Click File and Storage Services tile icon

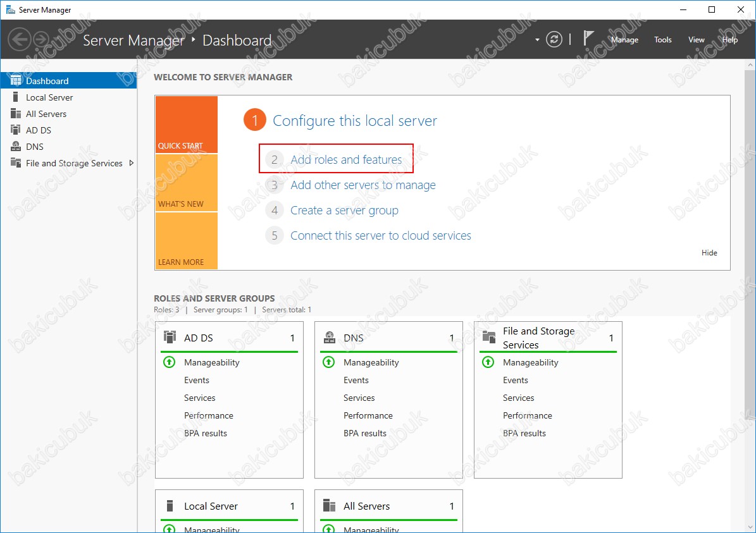pyautogui.click(x=489, y=337)
